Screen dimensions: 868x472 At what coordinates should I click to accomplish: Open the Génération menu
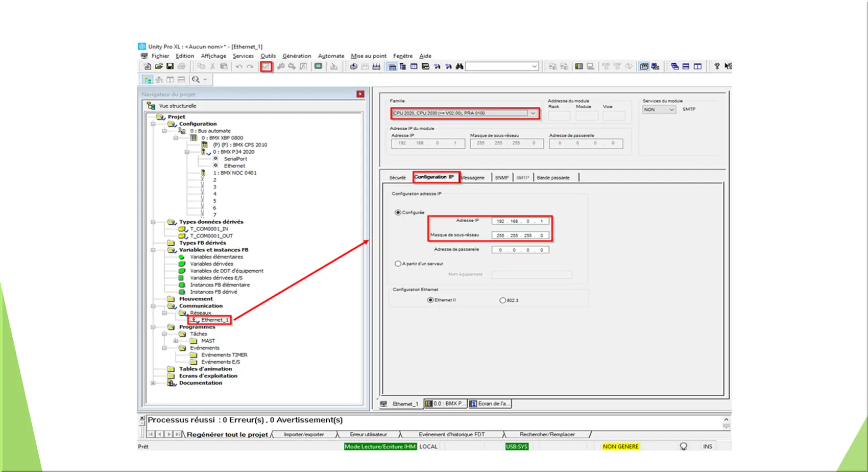coord(297,56)
